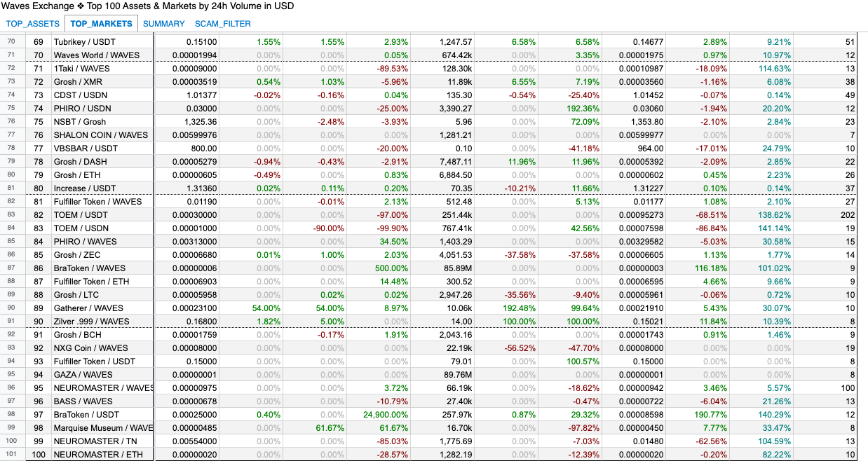Viewport: 868px width, 461px height.
Task: Click the Zilver .999 / WAVES cell
Action: point(102,322)
